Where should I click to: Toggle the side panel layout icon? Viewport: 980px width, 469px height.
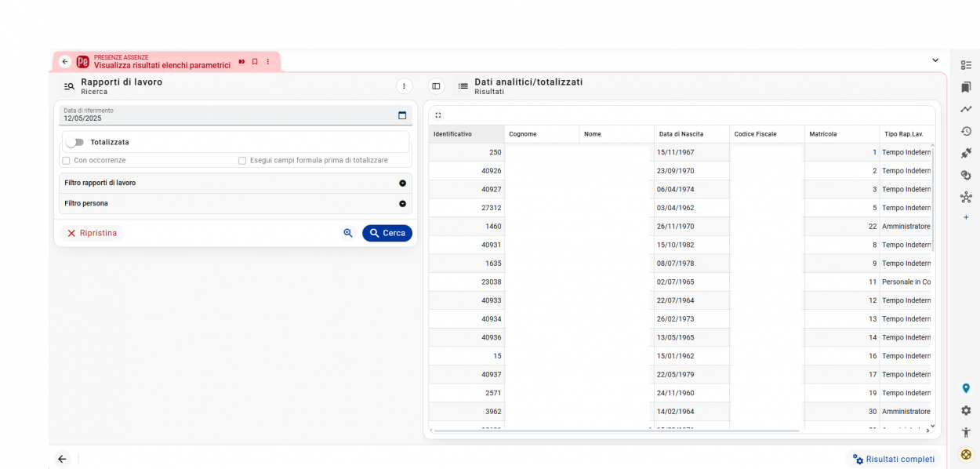point(437,86)
